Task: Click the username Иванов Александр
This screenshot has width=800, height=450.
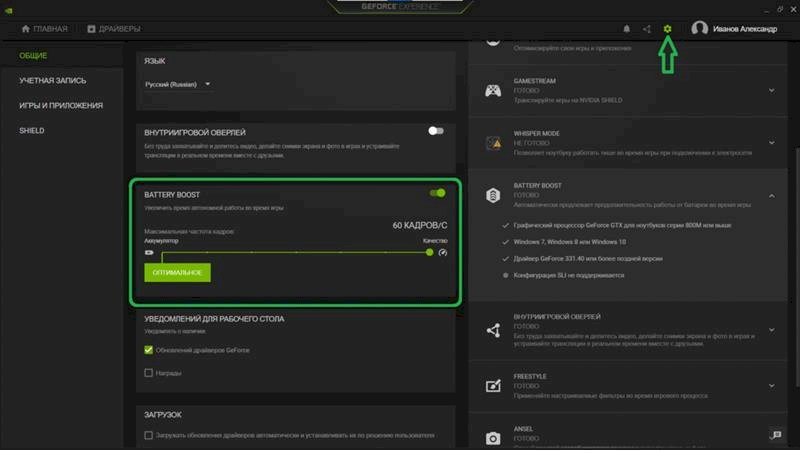Action: 744,29
